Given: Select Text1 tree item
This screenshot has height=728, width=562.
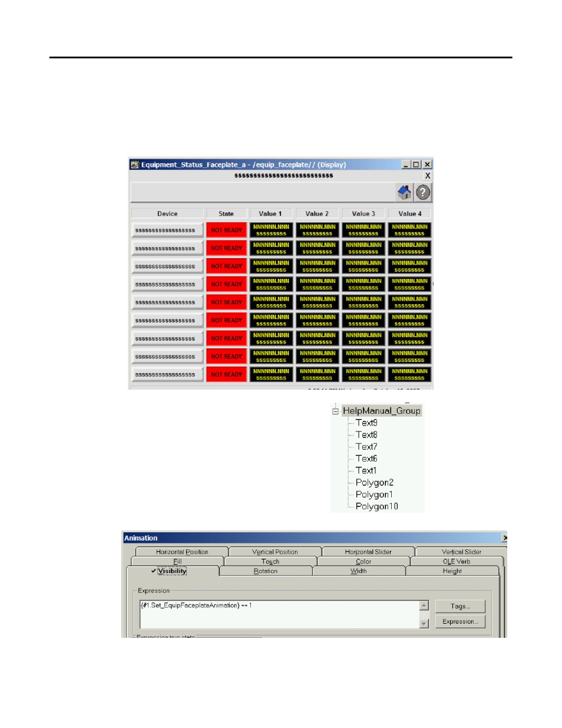Looking at the screenshot, I should (x=366, y=470).
